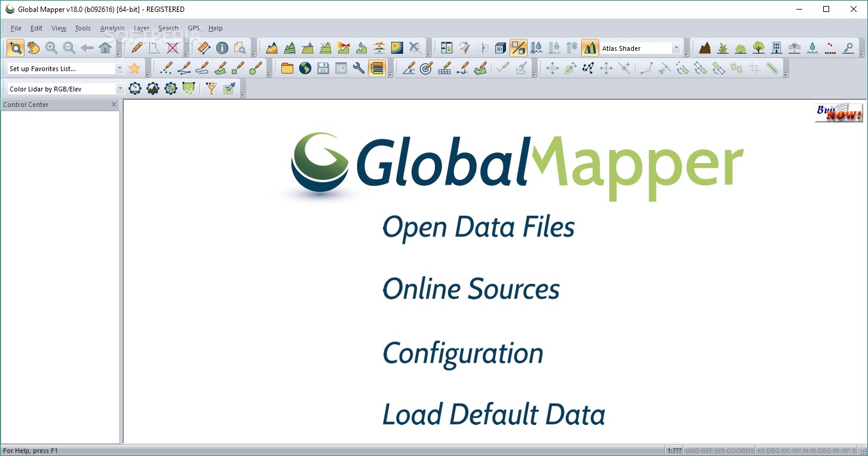Select the Create Area feature tool
868x456 pixels.
[x=220, y=68]
